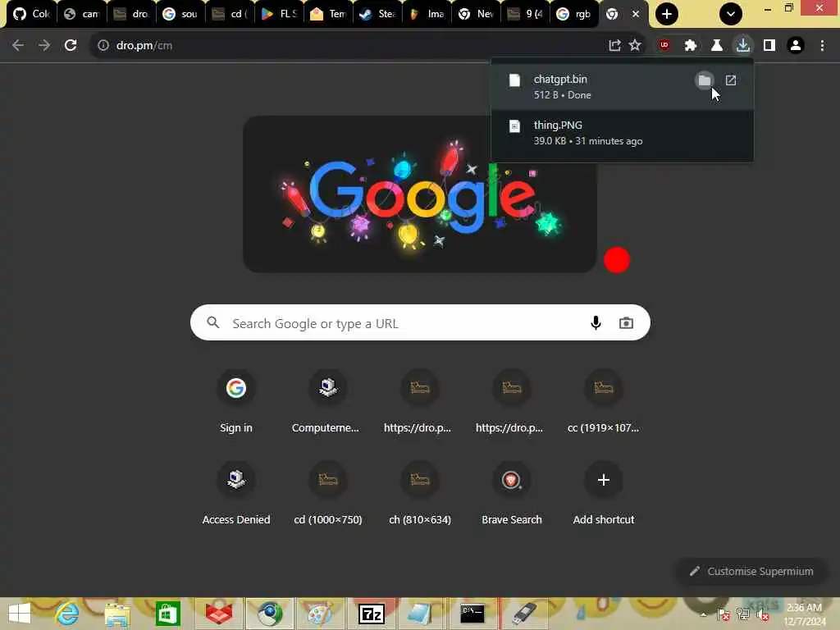Open Windows Store from taskbar
Viewport: 840px width, 630px height.
pyautogui.click(x=167, y=614)
